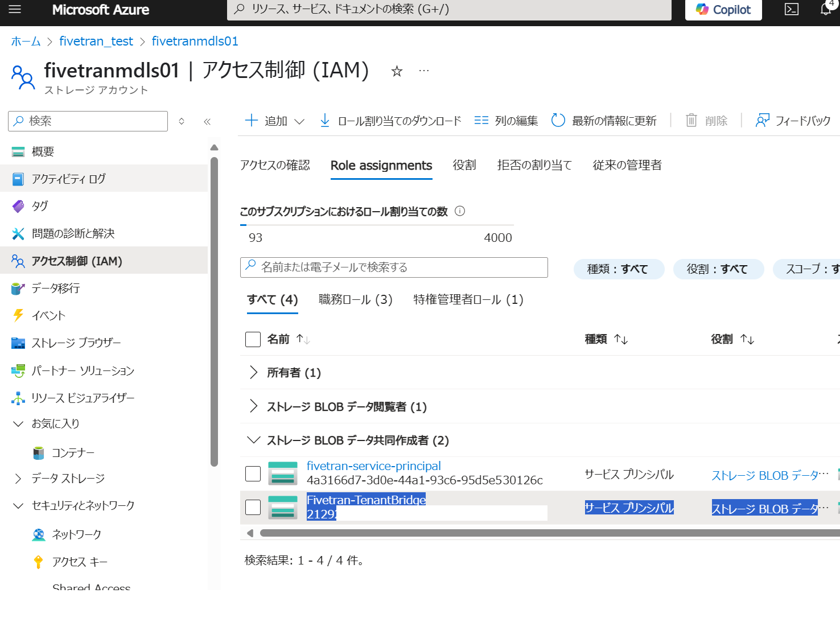Sort by the 名前 column

(x=289, y=339)
